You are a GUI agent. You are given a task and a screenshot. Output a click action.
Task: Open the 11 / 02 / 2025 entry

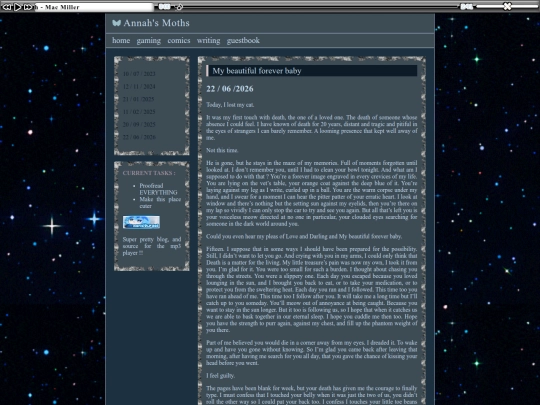[139, 112]
